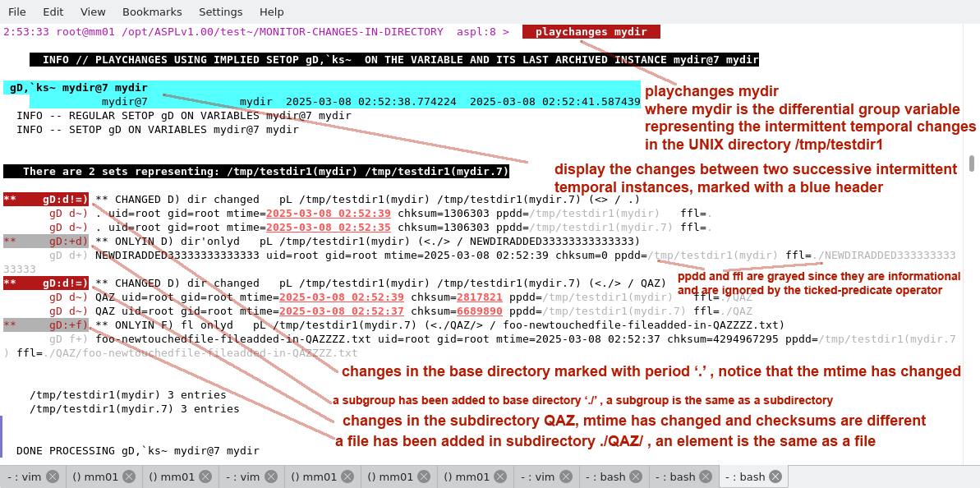980x488 pixels.
Task: Switch to the first mm01 tab
Action: [x=95, y=476]
